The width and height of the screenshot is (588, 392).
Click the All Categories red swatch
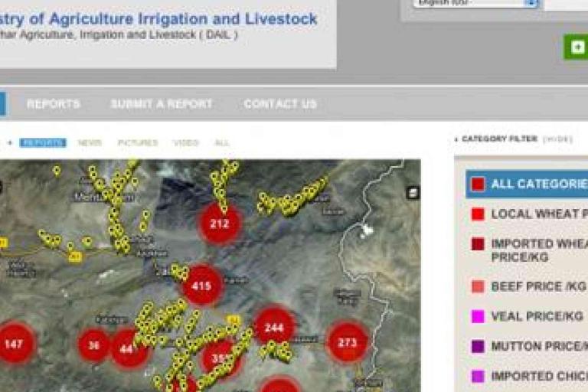(x=478, y=185)
